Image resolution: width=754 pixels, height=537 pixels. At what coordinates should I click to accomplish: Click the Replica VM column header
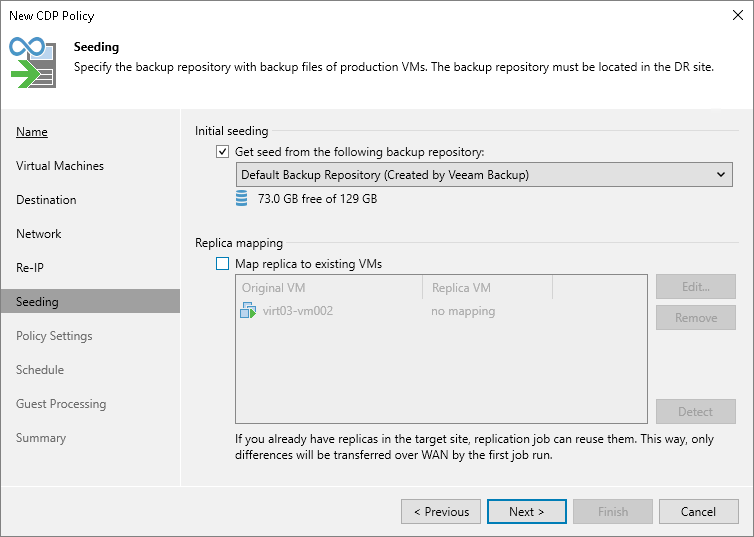[x=488, y=287]
